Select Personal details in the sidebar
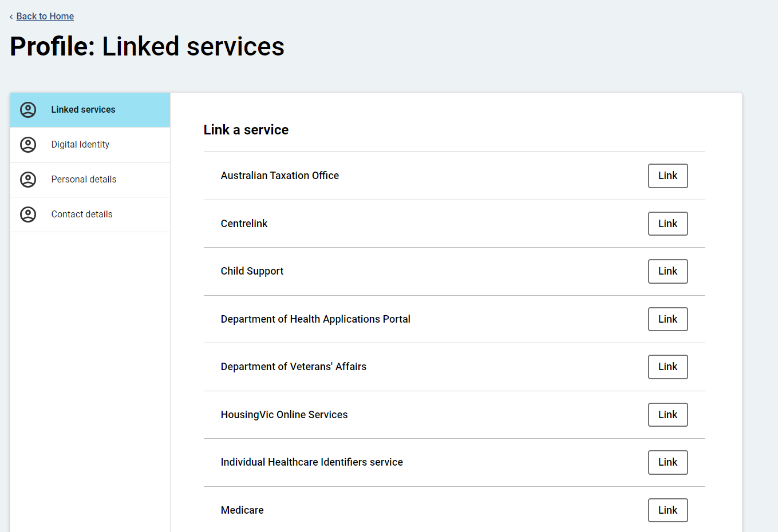This screenshot has height=532, width=778. coord(84,180)
